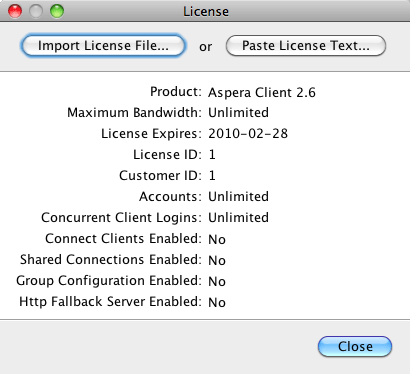Select the Http Fallback Server Enabled 'No' value
Screen dimensions: 410x374
coord(217,302)
